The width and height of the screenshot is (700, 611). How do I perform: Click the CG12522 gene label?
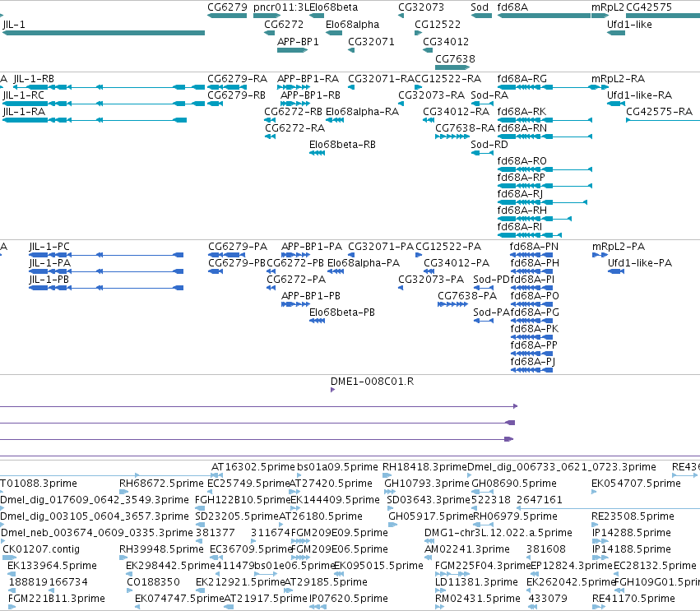[438, 25]
